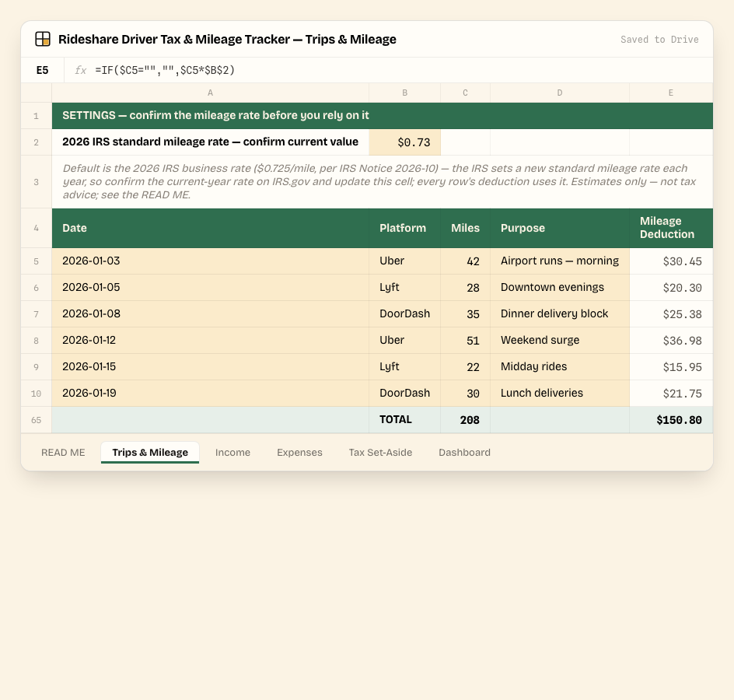734x700 pixels.
Task: Select Airport runs — morning cell
Action: [559, 261]
